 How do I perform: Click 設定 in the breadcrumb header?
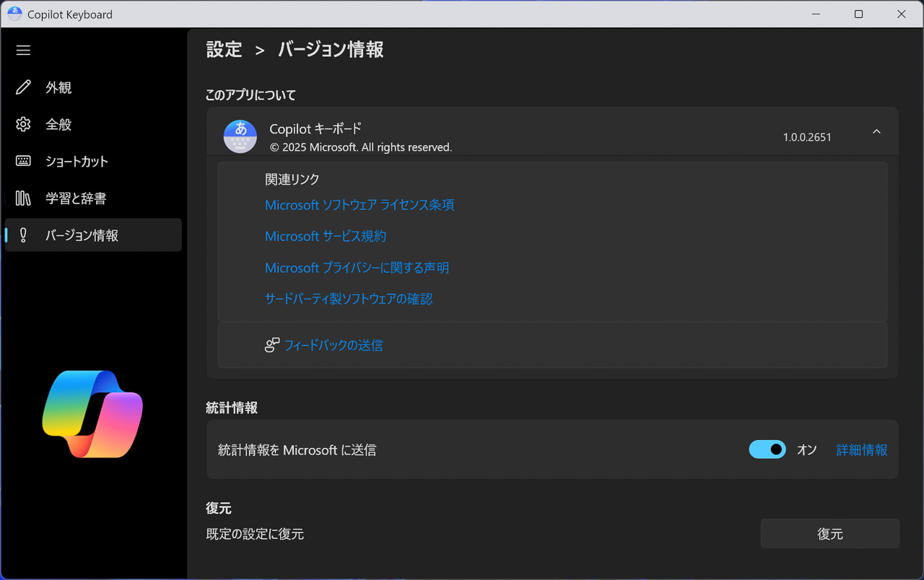click(224, 50)
